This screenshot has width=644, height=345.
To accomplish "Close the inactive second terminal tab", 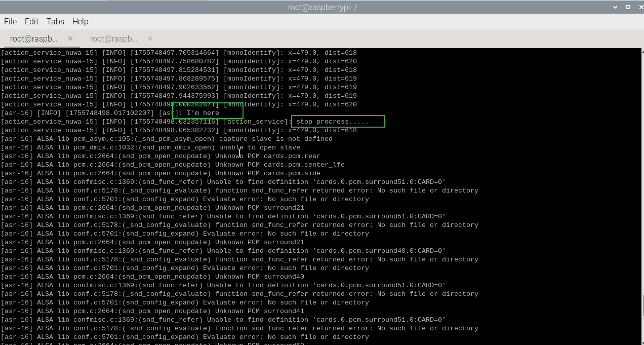I will point(150,39).
